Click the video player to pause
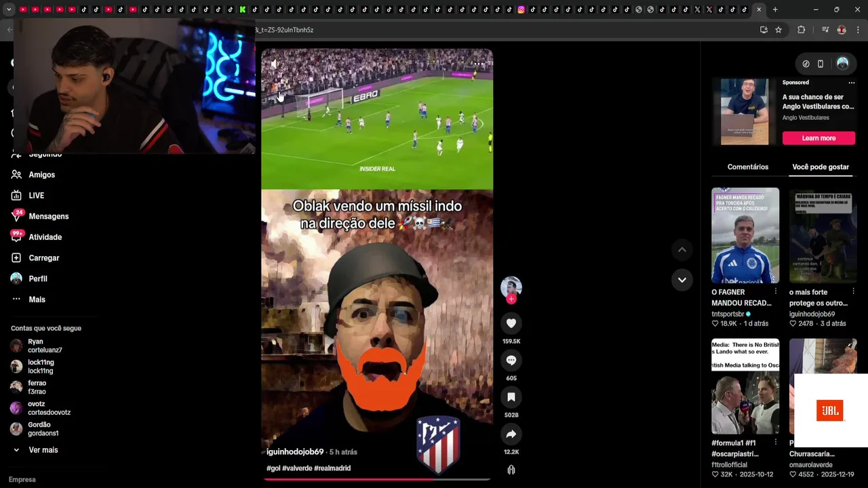 coord(377,264)
